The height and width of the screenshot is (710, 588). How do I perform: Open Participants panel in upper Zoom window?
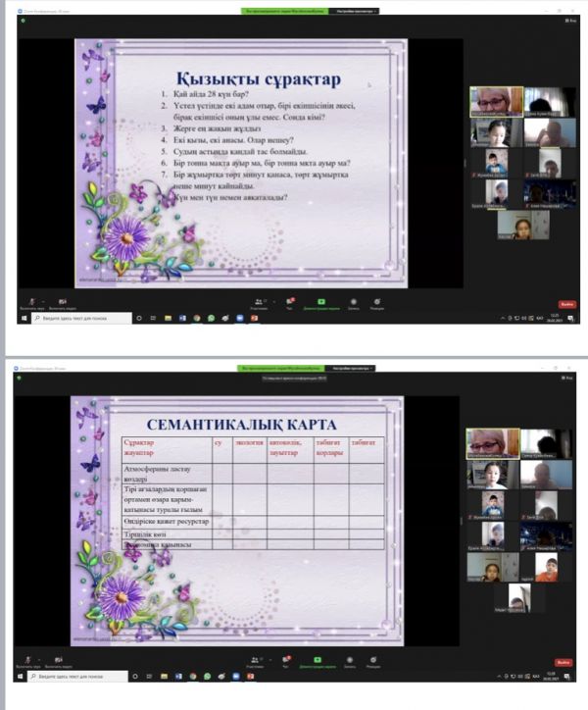[259, 302]
